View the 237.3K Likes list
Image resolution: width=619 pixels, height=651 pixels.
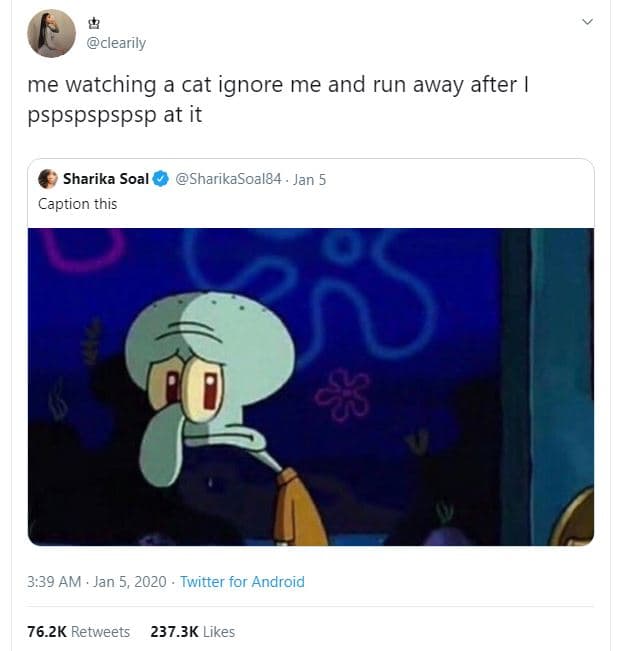[192, 631]
